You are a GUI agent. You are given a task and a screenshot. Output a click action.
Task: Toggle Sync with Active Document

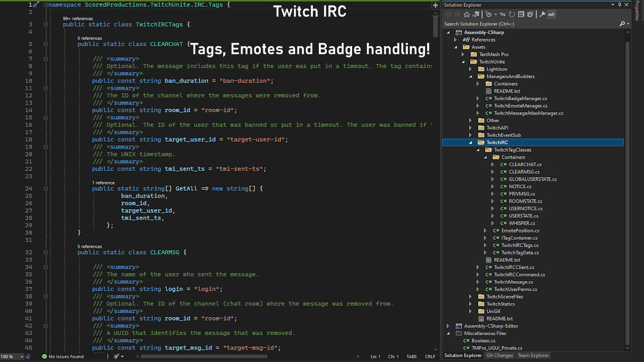(502, 14)
